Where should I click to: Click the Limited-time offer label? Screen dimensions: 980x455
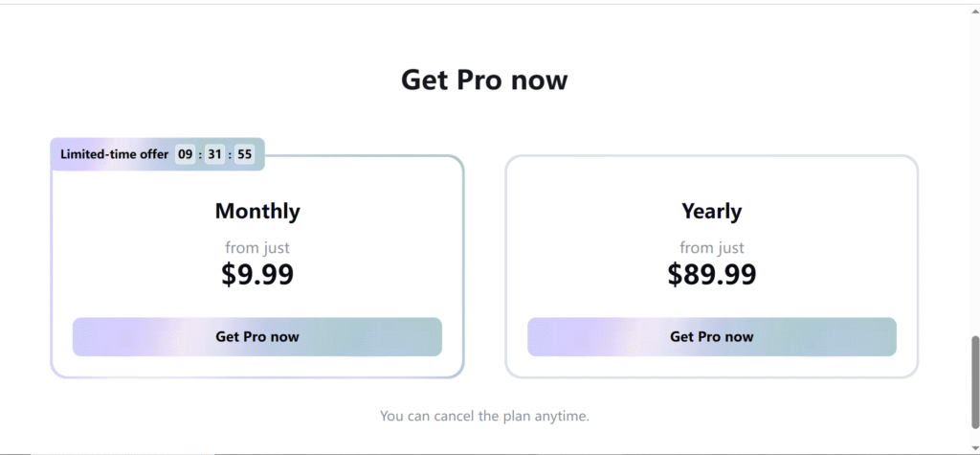click(x=114, y=154)
